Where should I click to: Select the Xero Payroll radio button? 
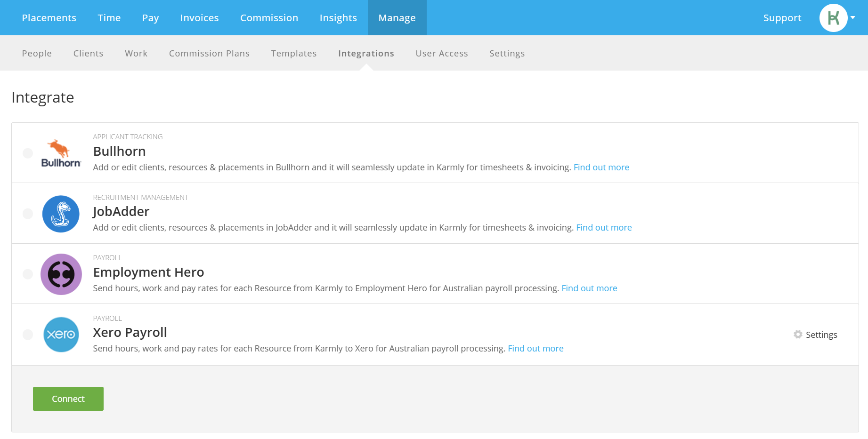[28, 335]
